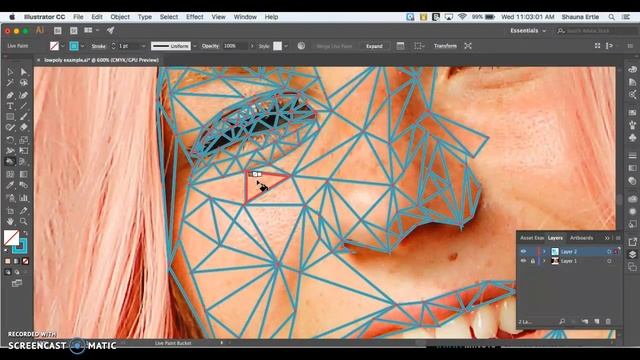The height and width of the screenshot is (360, 640).
Task: Click the target circle of Layer 2
Action: coord(609,251)
